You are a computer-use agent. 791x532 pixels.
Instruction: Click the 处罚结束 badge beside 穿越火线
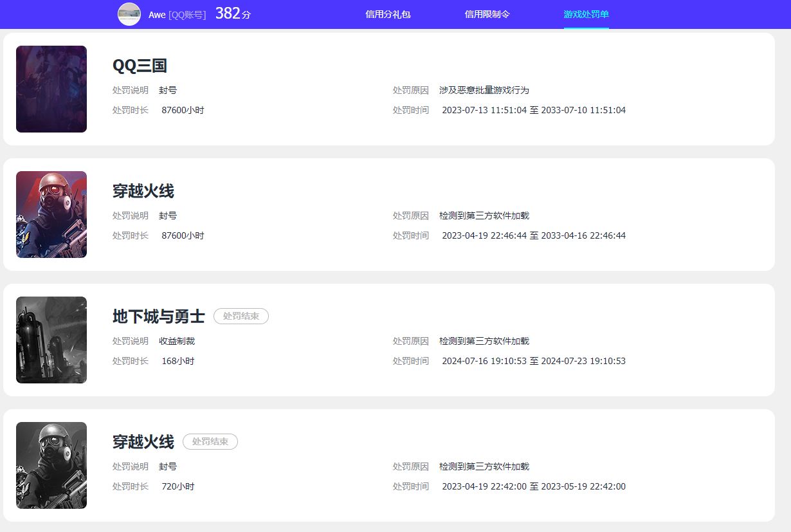point(210,442)
